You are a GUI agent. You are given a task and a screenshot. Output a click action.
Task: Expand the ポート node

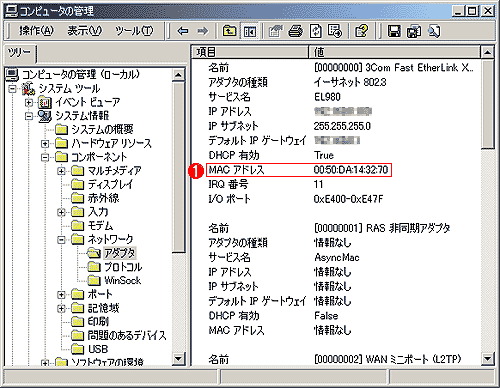61,295
